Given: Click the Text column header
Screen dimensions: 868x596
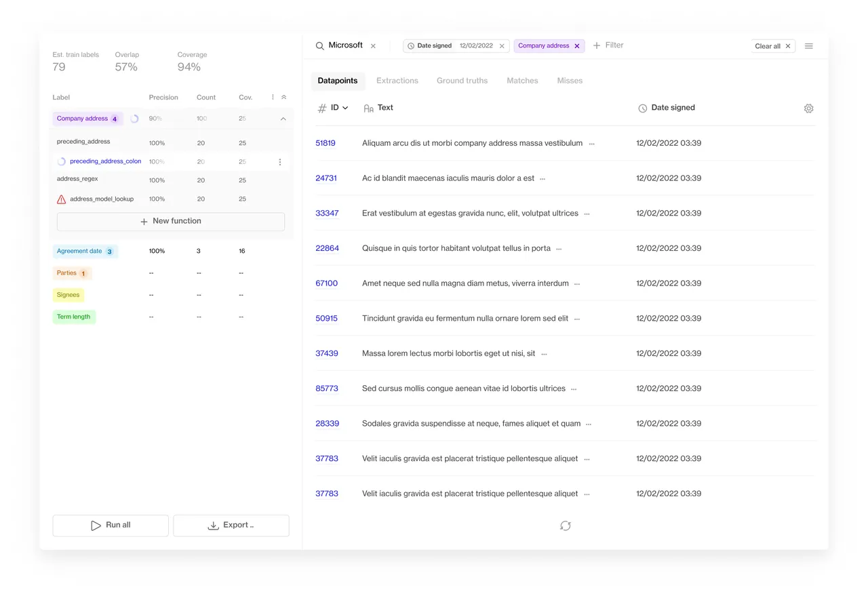Looking at the screenshot, I should coord(378,108).
